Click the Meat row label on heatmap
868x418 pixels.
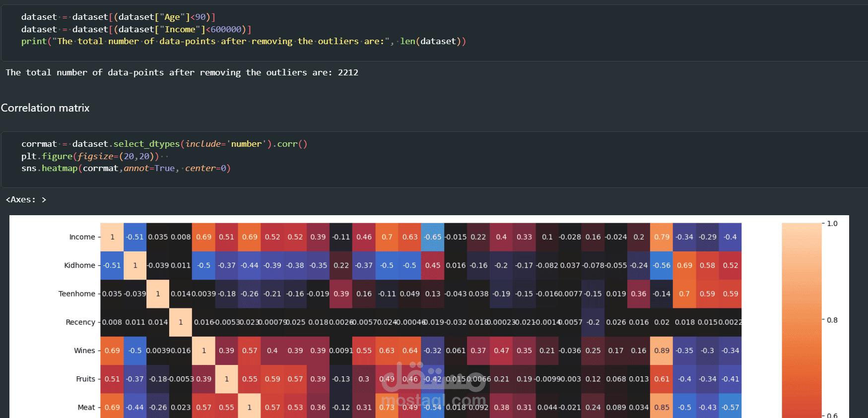pyautogui.click(x=86, y=408)
